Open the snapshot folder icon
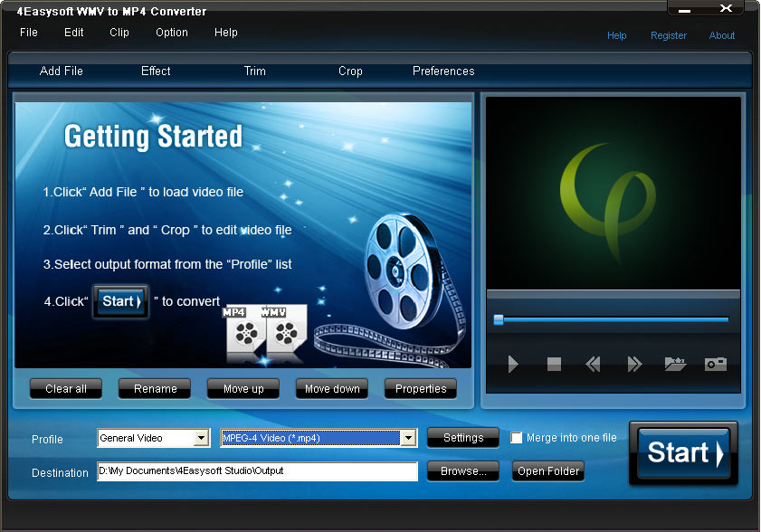This screenshot has width=761, height=532. click(x=674, y=365)
